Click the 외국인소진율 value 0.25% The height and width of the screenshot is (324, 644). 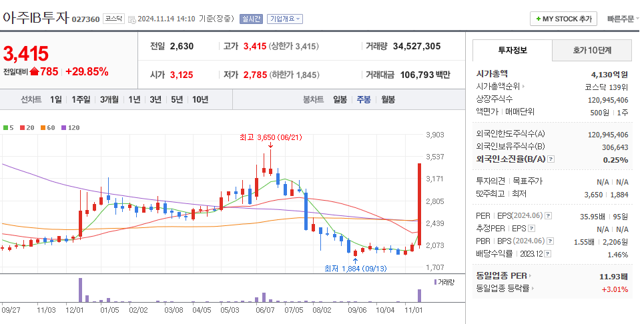pyautogui.click(x=616, y=160)
